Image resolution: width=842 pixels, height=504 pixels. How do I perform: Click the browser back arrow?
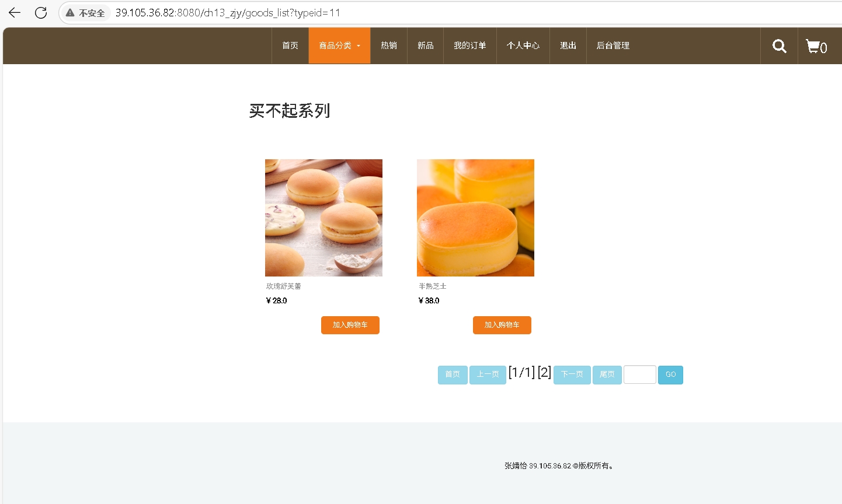click(x=15, y=13)
